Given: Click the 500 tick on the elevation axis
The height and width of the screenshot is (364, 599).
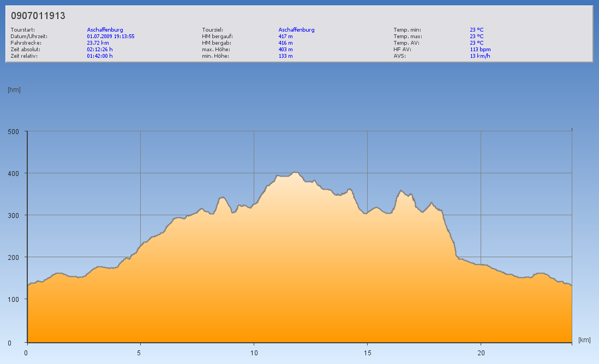Looking at the screenshot, I should point(13,131).
